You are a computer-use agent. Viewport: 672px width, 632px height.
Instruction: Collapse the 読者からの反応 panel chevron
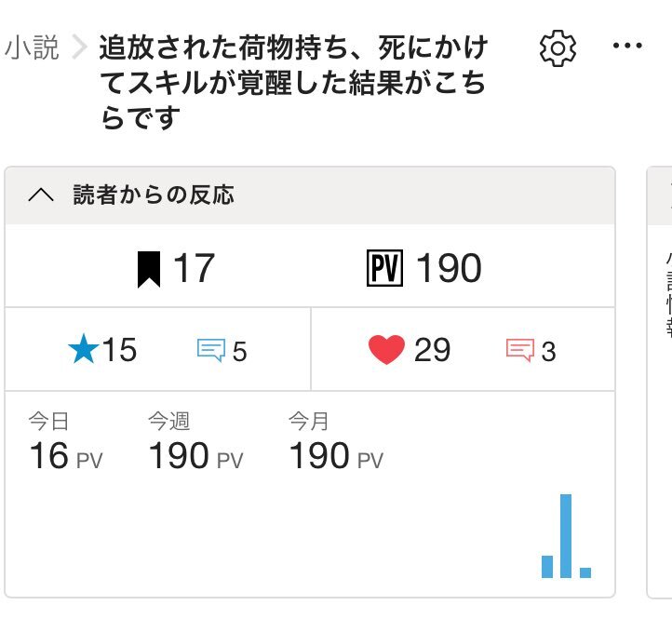pos(41,195)
